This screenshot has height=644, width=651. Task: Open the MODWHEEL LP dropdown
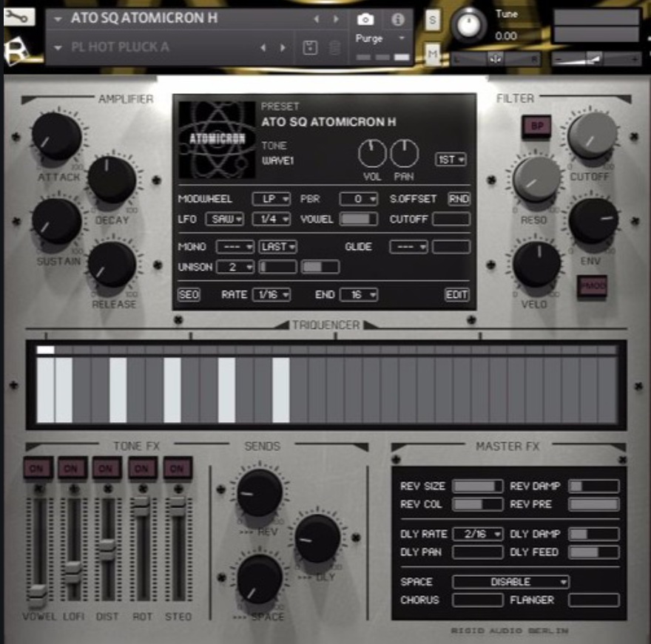271,199
